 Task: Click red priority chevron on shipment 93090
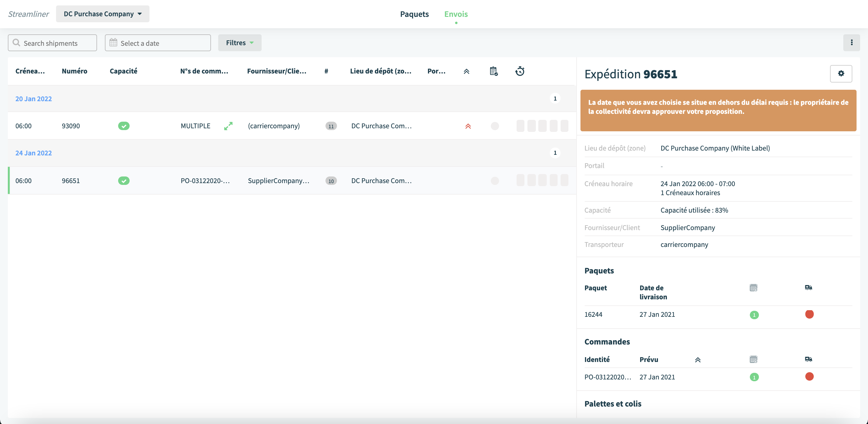pyautogui.click(x=468, y=126)
